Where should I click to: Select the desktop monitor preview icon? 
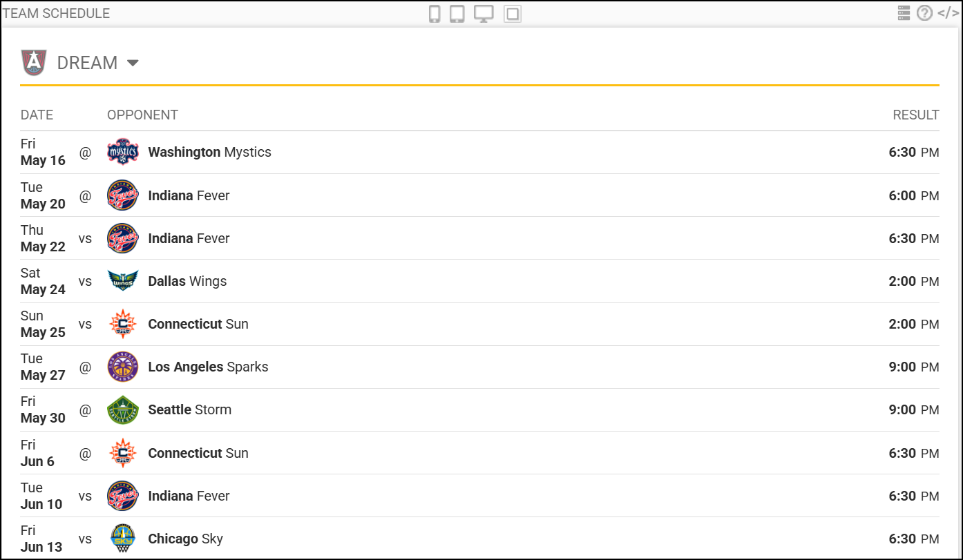(484, 14)
